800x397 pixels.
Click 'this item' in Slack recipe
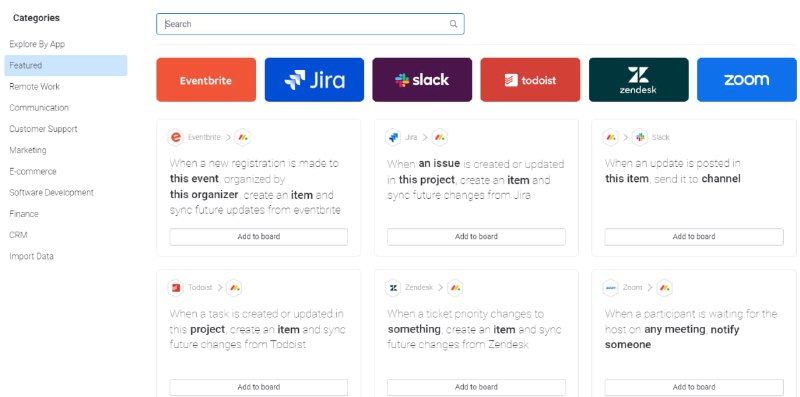coord(627,179)
